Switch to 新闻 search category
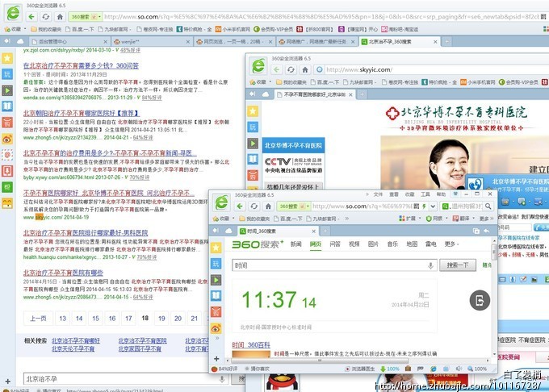Viewport: 549px width, 392px height. pyautogui.click(x=295, y=244)
